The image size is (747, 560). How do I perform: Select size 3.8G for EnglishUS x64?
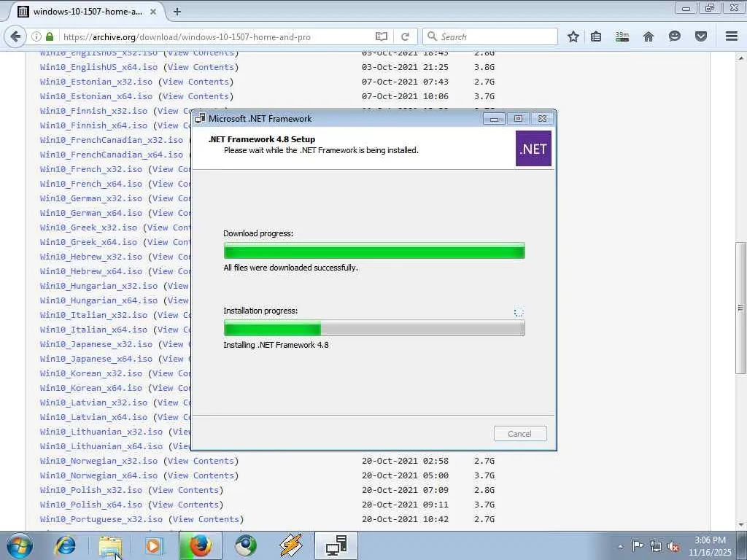484,67
